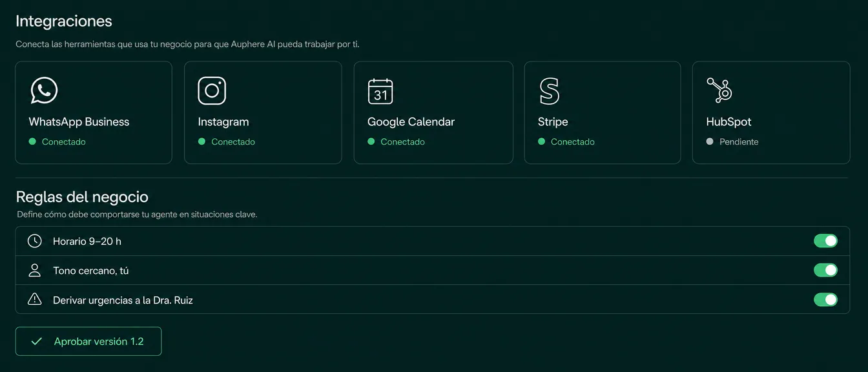Click the Instagram camera logo icon
The width and height of the screenshot is (868, 372).
pos(212,90)
